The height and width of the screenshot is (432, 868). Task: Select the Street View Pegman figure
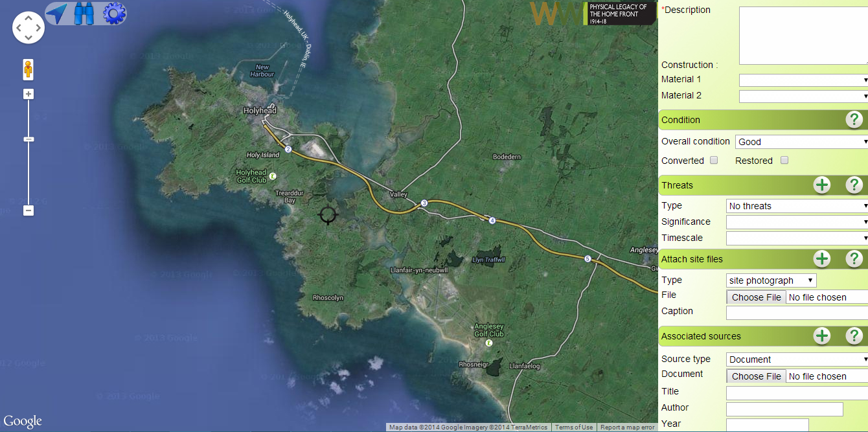28,69
